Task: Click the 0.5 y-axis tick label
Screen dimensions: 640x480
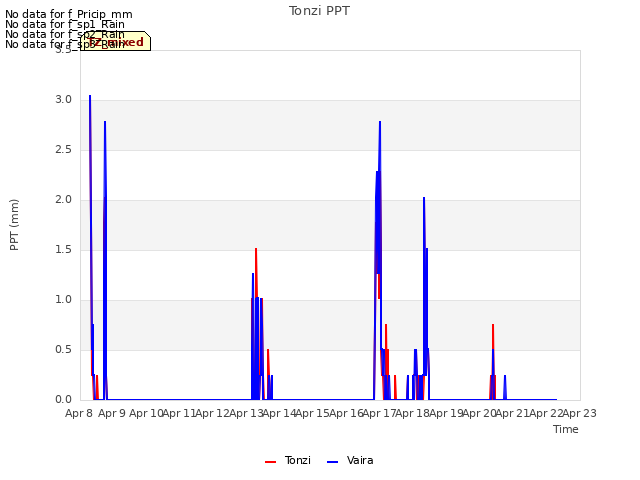Action: (x=63, y=350)
